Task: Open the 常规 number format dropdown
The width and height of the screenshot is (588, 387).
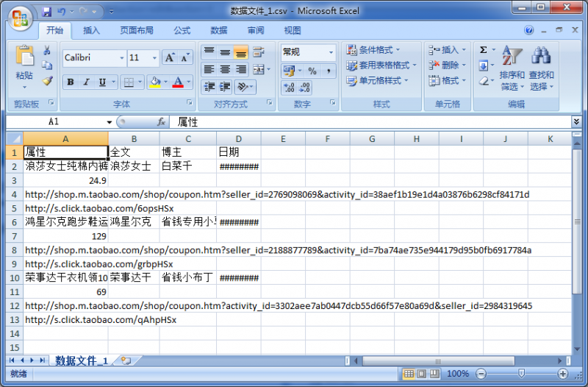Action: coord(331,52)
